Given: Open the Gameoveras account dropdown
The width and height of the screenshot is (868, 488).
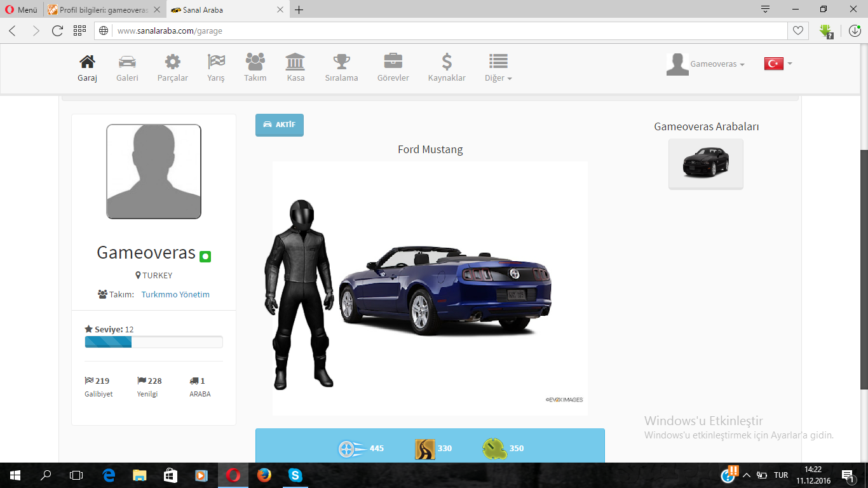Looking at the screenshot, I should tap(705, 64).
